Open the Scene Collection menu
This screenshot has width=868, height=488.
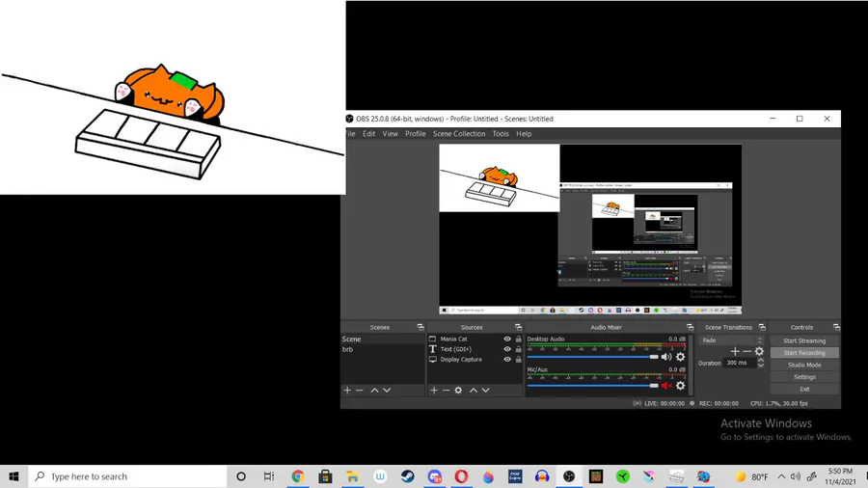tap(459, 134)
